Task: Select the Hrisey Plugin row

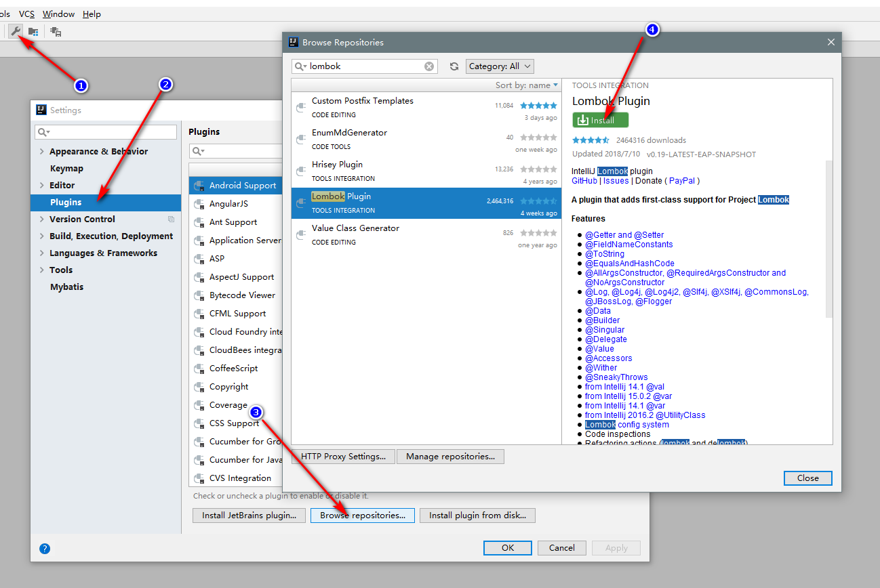Action: pyautogui.click(x=426, y=171)
